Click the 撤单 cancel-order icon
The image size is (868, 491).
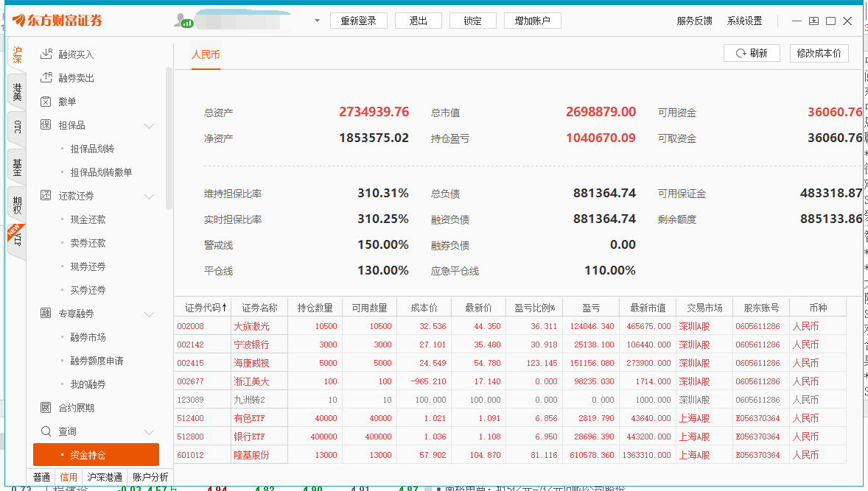46,101
